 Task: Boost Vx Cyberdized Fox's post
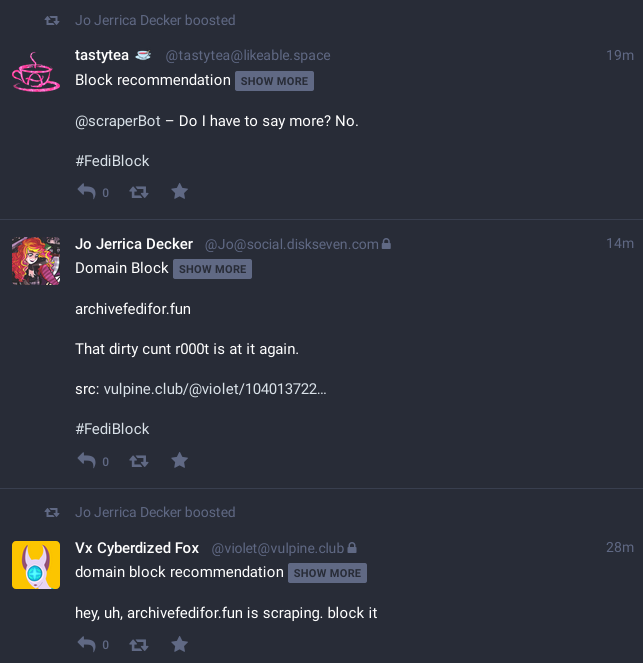[x=139, y=644]
